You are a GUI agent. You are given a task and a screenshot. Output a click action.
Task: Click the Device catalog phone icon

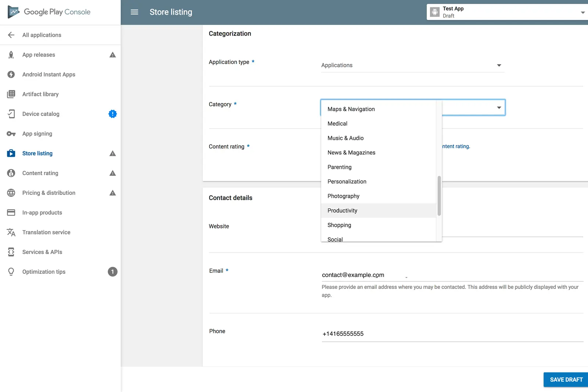pyautogui.click(x=11, y=114)
